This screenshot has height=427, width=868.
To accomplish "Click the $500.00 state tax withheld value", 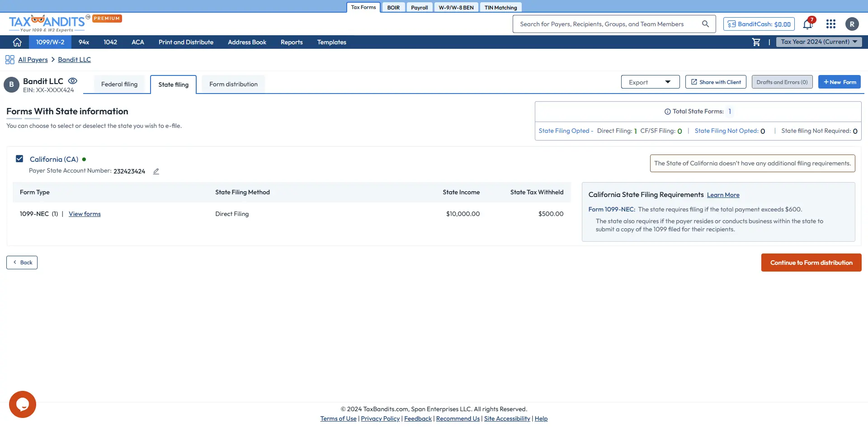I will tap(551, 214).
